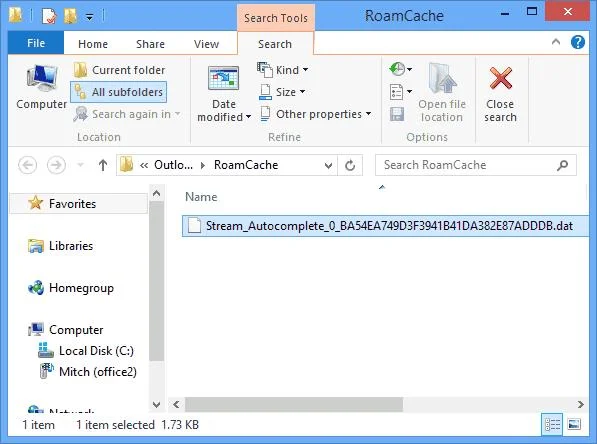Open the File tab
Image resolution: width=597 pixels, height=444 pixels.
pos(36,43)
